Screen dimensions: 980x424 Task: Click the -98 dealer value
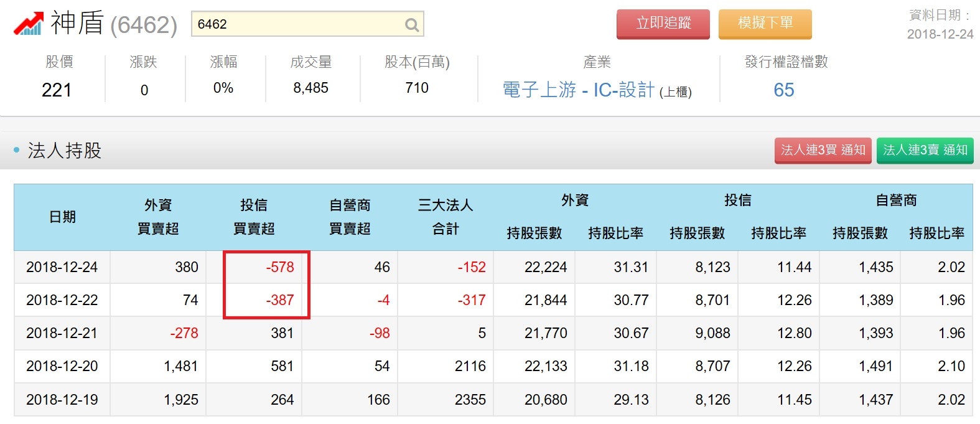pyautogui.click(x=380, y=333)
